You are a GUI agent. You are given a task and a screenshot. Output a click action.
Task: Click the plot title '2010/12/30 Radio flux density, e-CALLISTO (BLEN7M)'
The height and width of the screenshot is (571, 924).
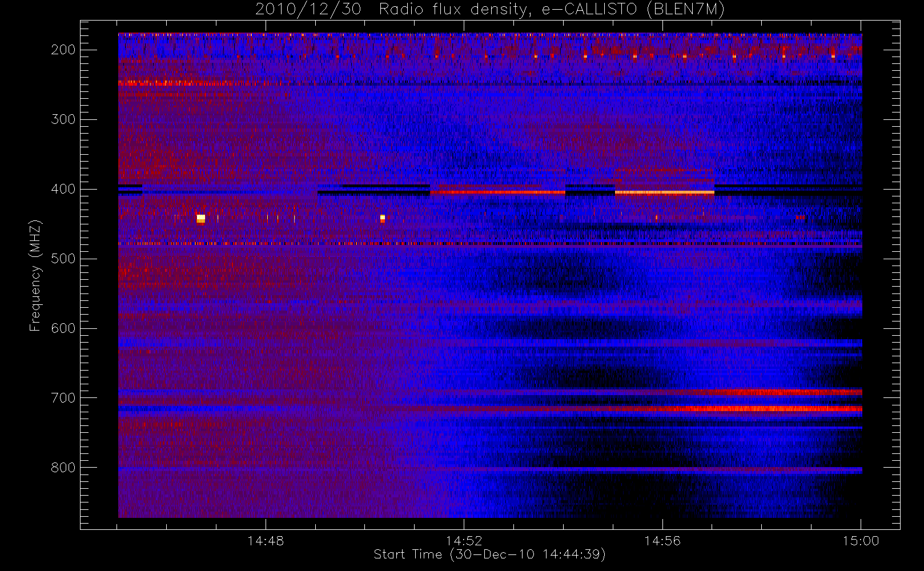489,9
